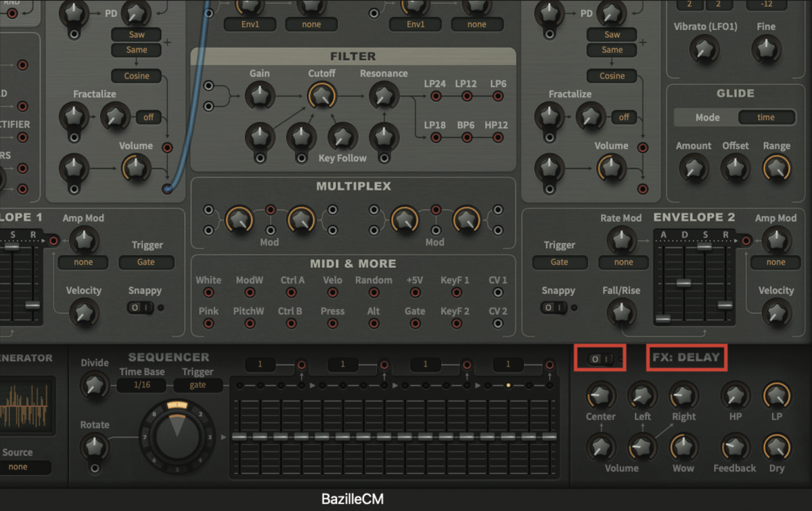Switch Glide mode to time

[x=767, y=116]
